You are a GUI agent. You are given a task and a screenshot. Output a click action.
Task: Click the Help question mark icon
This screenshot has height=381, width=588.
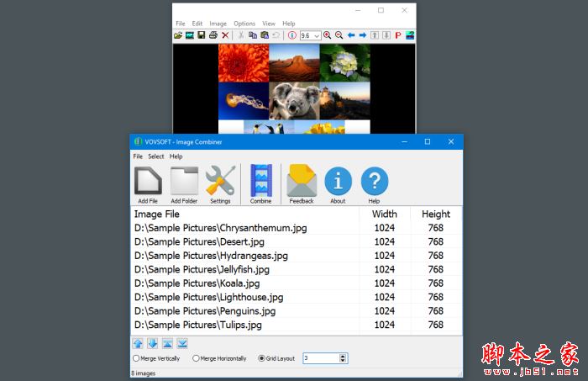375,182
